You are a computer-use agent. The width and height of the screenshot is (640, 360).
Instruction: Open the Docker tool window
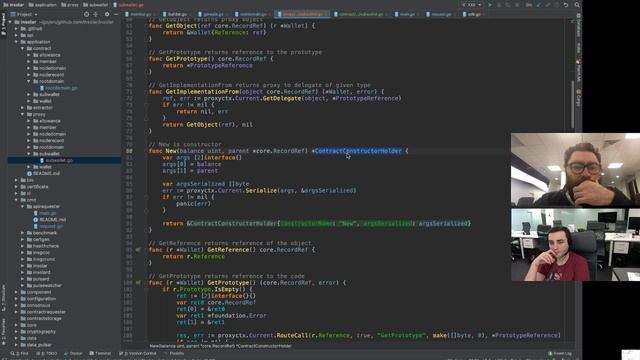73,353
